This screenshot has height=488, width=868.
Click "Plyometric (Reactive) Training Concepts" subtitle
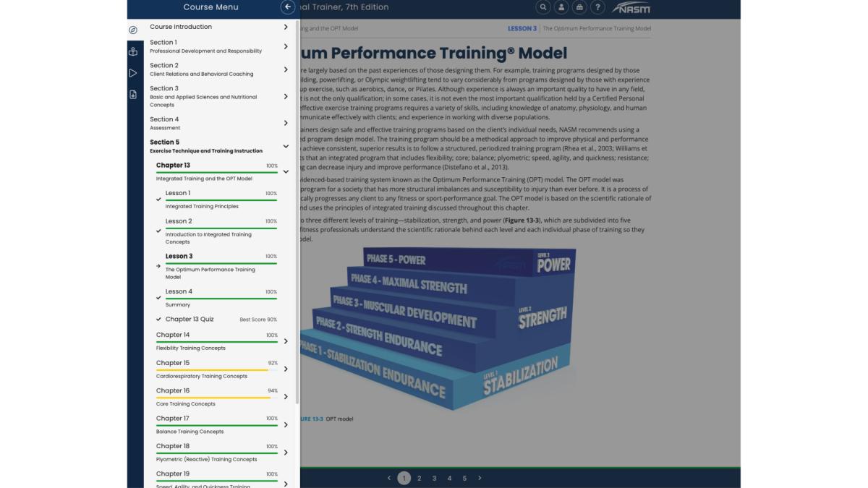pyautogui.click(x=206, y=459)
